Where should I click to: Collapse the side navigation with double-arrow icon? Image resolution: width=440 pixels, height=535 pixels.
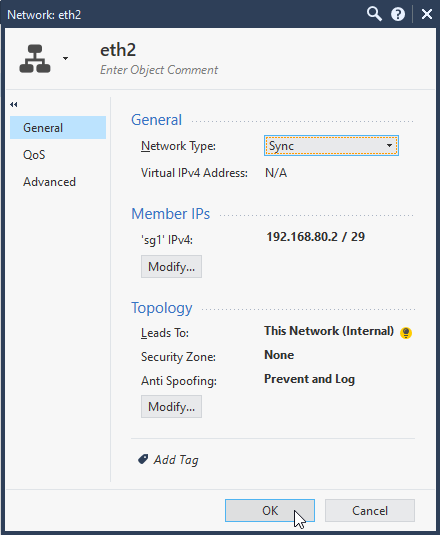14,104
